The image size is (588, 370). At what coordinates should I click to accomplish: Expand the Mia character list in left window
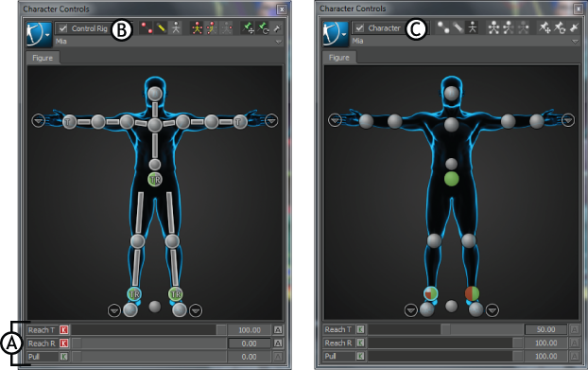point(278,42)
